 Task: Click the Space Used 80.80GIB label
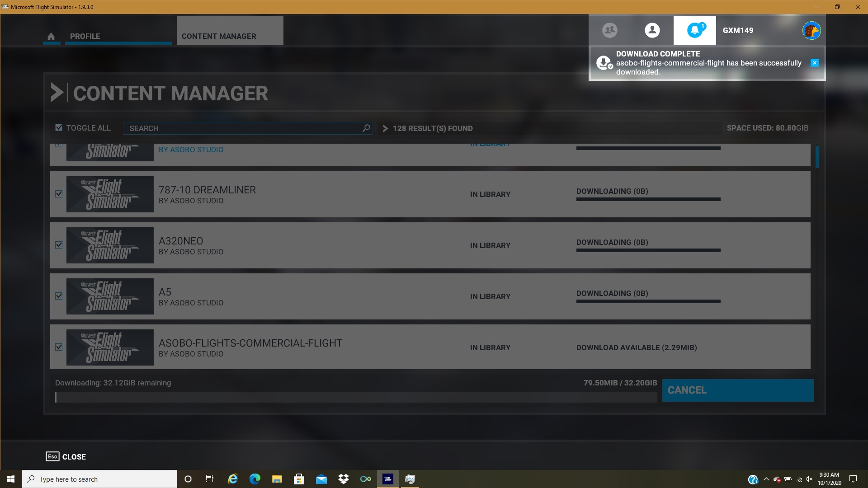(x=768, y=128)
